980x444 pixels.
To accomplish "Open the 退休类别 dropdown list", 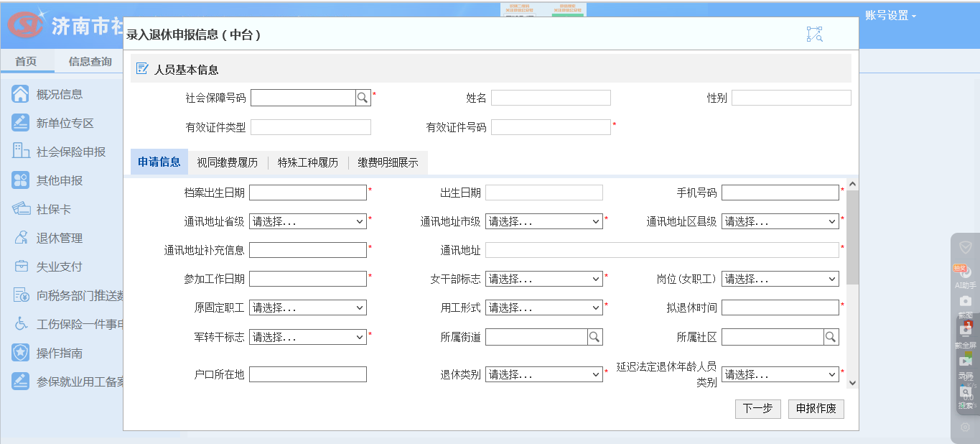I will tap(543, 374).
